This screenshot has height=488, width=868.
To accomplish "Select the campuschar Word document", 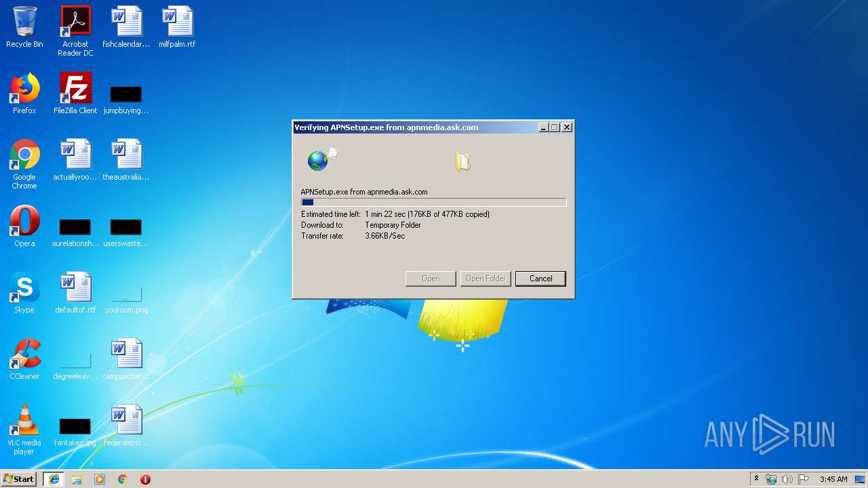I will [126, 359].
